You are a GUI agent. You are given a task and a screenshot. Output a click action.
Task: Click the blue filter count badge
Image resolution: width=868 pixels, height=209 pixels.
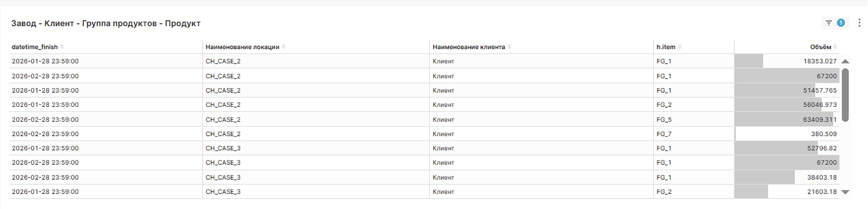pyautogui.click(x=841, y=23)
